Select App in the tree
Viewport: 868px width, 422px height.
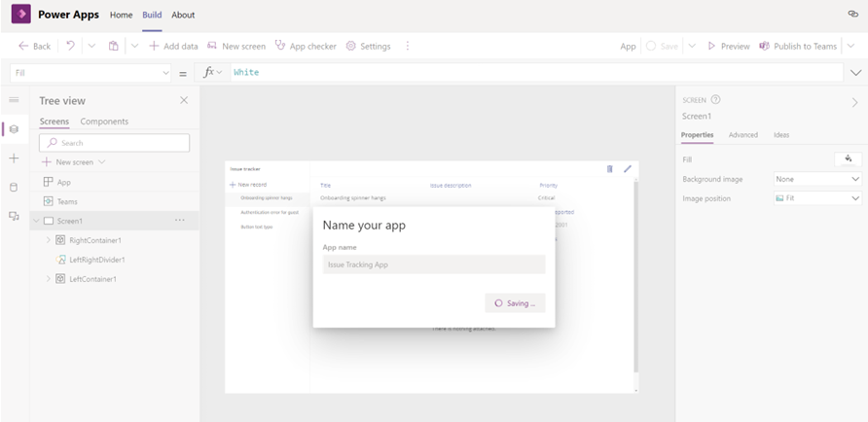[64, 182]
